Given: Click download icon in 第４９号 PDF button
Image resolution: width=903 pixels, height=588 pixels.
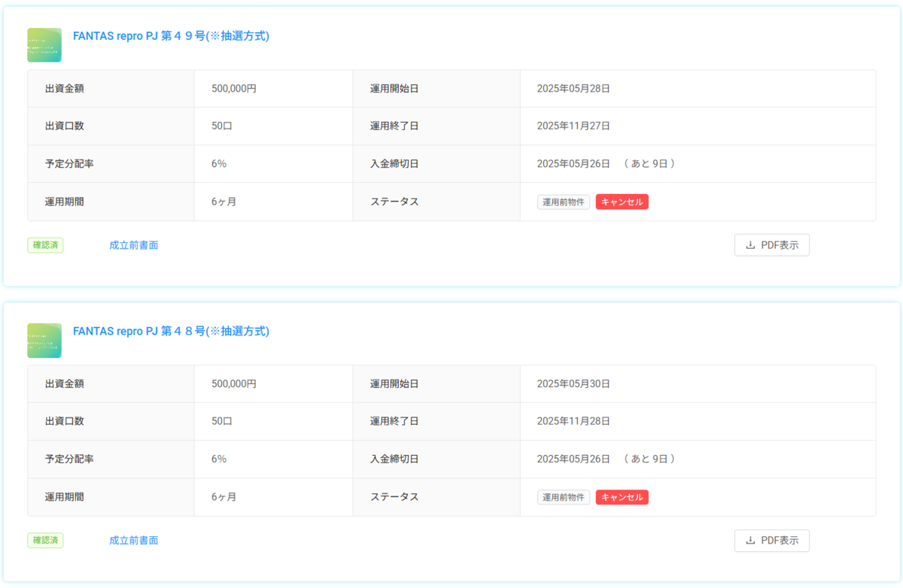Looking at the screenshot, I should pyautogui.click(x=750, y=245).
